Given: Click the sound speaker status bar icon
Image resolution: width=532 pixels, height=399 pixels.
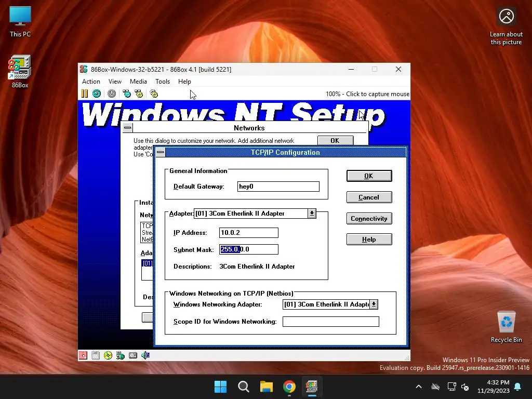Looking at the screenshot, I should pos(145,355).
